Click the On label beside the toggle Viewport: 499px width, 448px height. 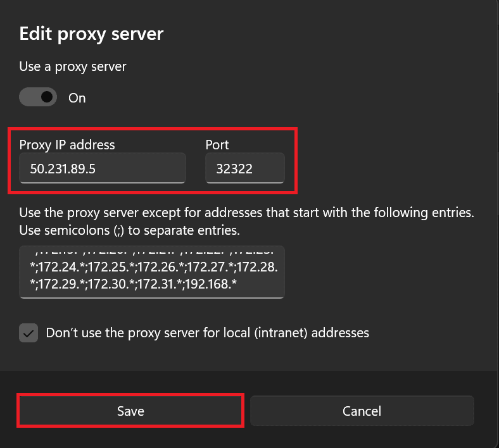click(x=77, y=98)
